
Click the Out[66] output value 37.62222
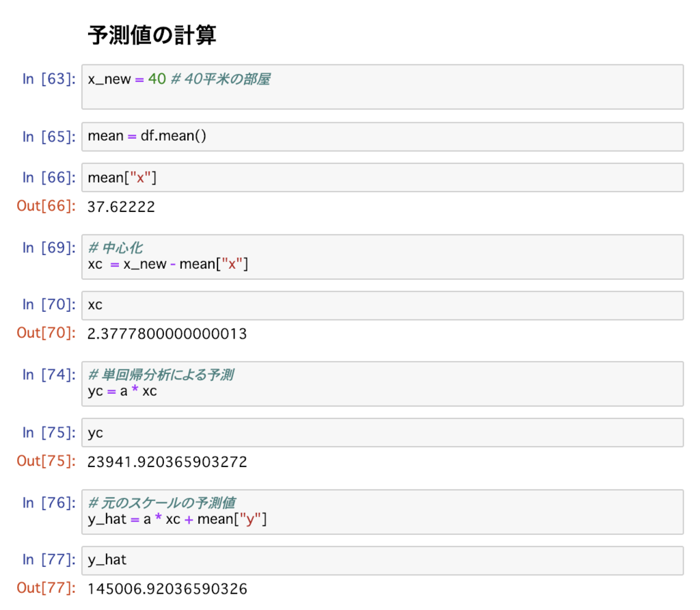coord(120,206)
